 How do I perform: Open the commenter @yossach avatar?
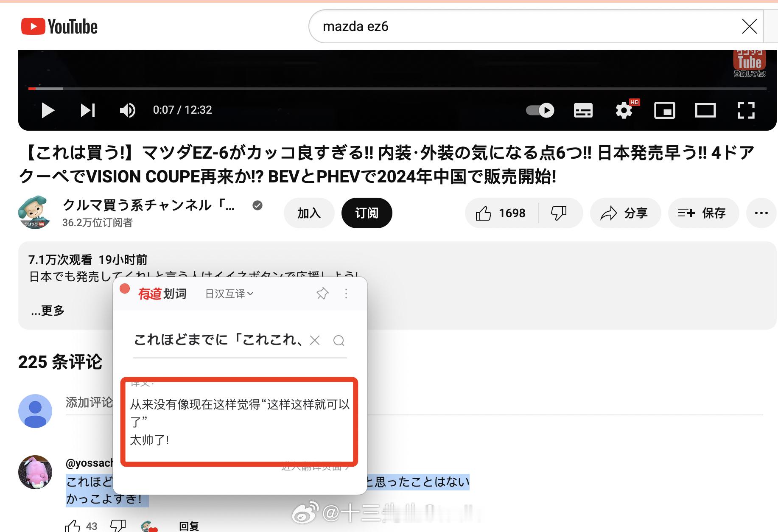[35, 472]
